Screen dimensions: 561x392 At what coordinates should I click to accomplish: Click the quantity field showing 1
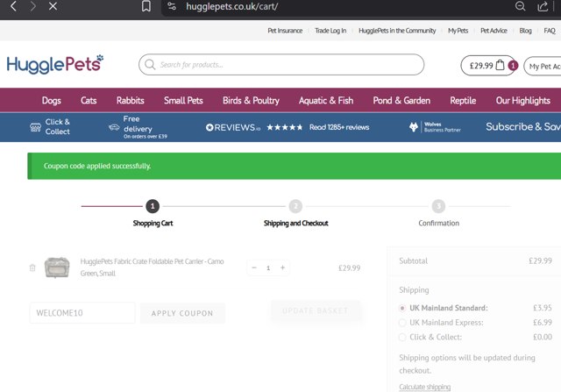point(268,267)
